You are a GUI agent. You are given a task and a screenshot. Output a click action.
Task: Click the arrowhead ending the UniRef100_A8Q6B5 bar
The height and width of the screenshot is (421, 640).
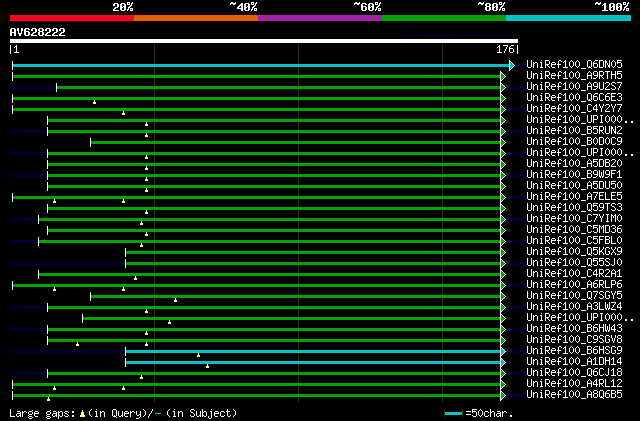tap(504, 395)
